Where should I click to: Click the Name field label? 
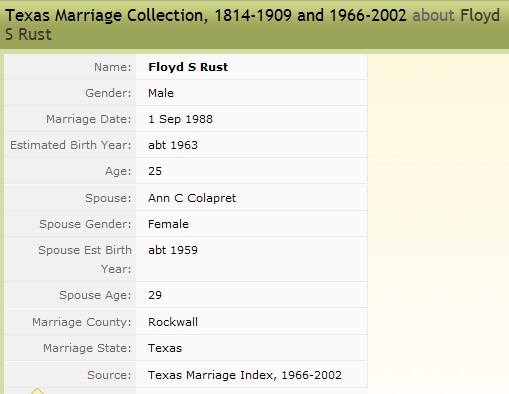pyautogui.click(x=113, y=67)
